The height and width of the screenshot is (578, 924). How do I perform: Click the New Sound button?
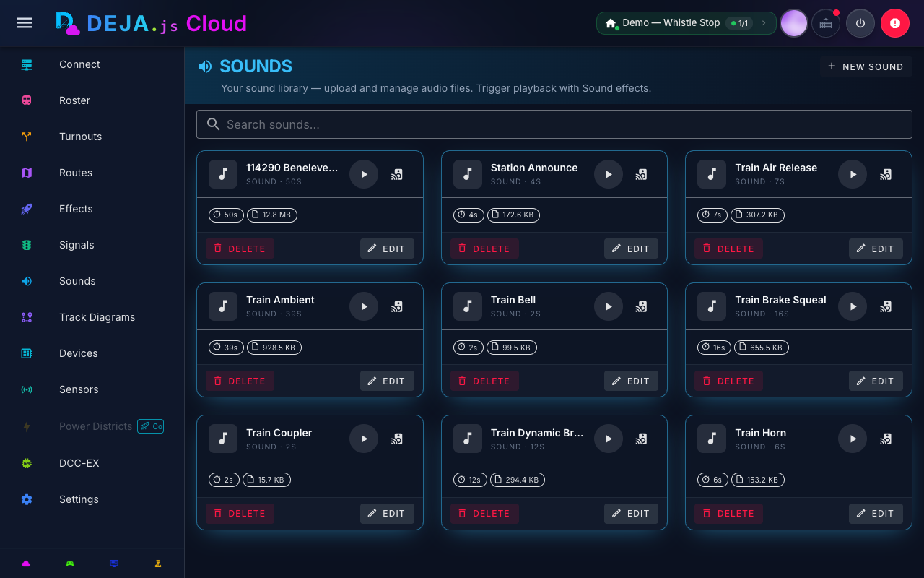pos(866,66)
